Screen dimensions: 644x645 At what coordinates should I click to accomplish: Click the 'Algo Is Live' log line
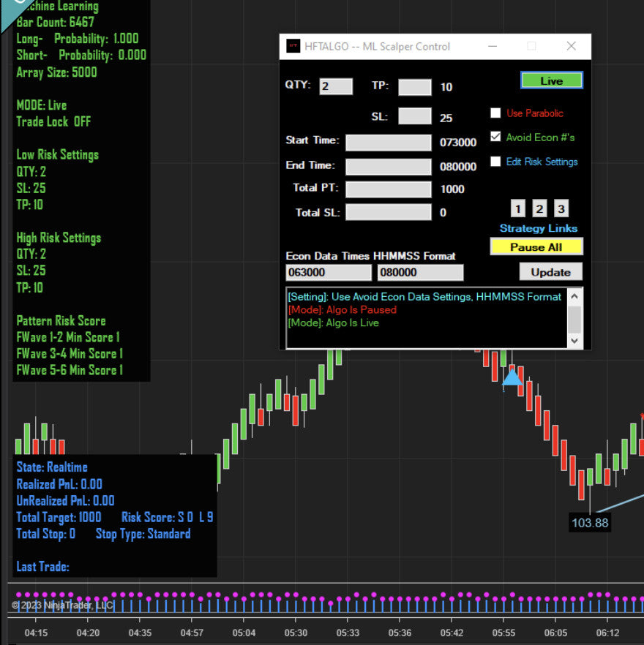(x=334, y=323)
